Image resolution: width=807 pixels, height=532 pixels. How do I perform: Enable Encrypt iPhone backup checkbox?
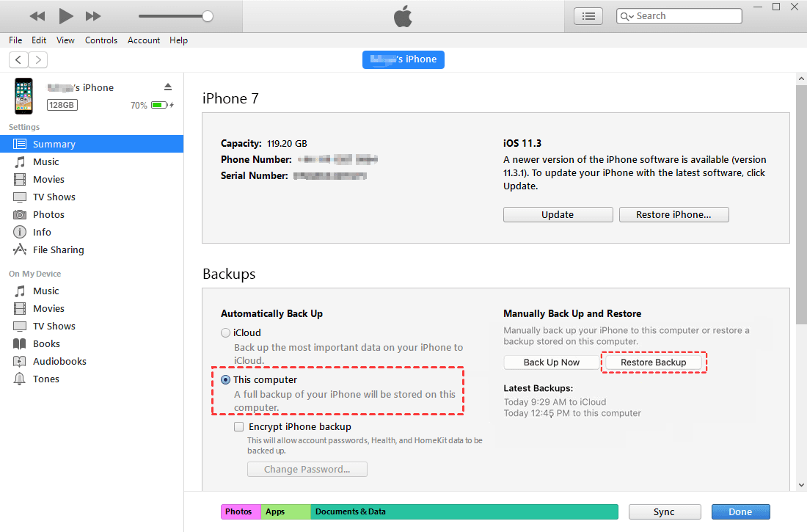[238, 426]
